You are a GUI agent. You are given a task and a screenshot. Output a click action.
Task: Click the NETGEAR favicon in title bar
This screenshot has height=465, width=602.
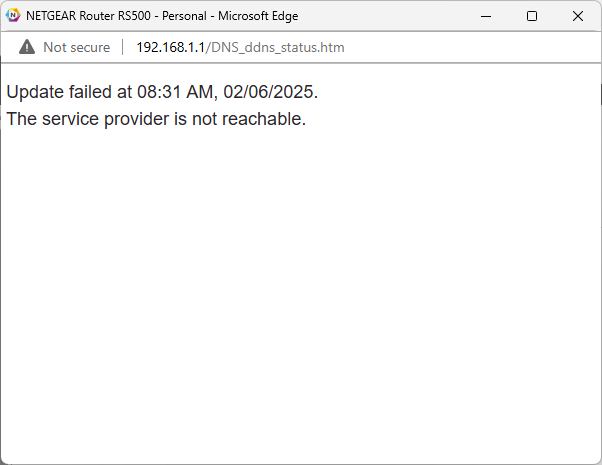tap(13, 16)
